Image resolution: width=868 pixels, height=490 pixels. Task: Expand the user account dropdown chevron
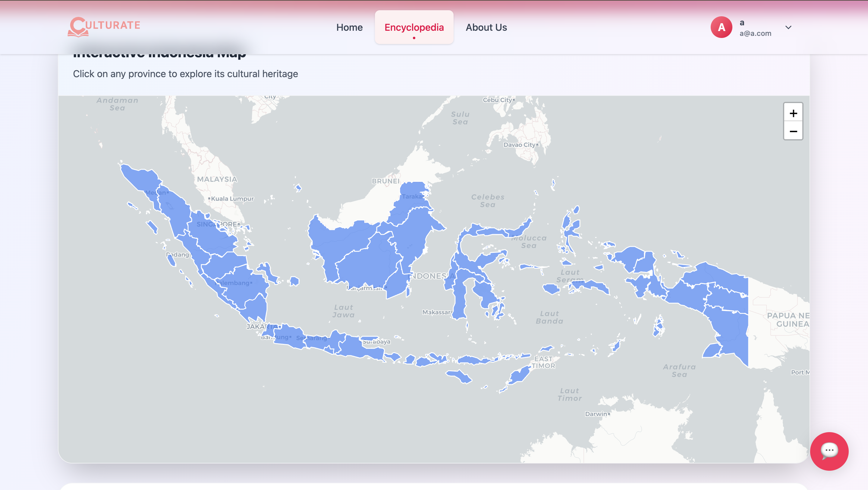[x=788, y=27]
